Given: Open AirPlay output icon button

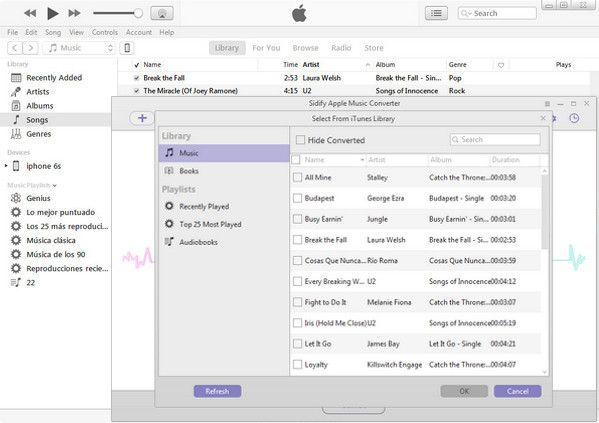Looking at the screenshot, I should [x=162, y=13].
